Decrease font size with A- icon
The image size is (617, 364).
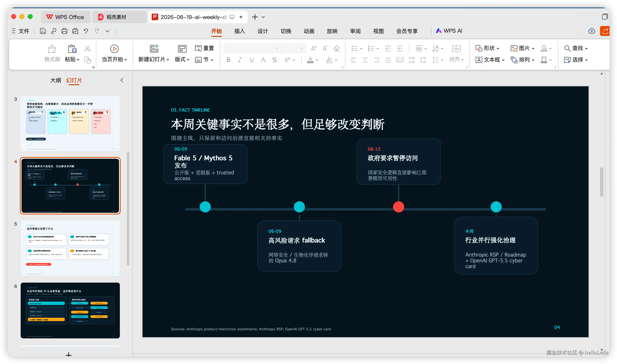pos(325,48)
